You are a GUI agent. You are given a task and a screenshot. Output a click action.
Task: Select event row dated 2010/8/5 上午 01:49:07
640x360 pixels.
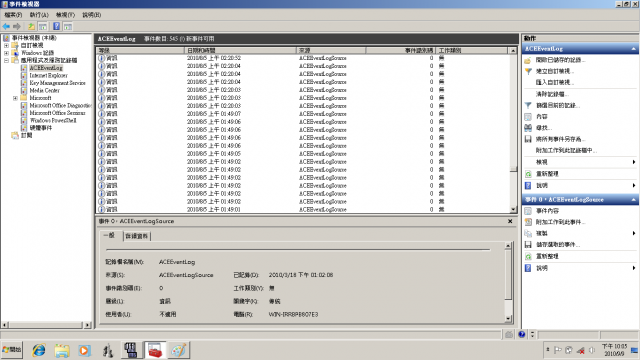pos(303,114)
